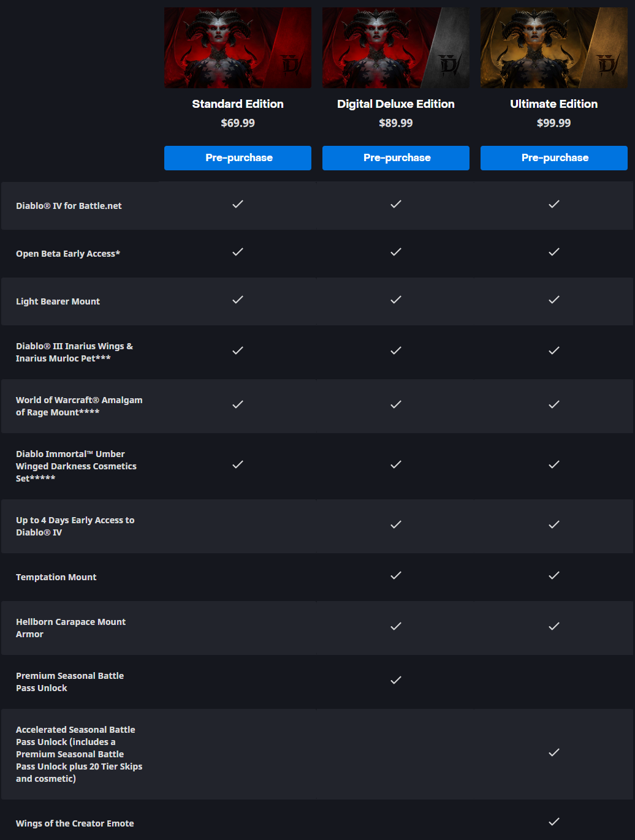
Task: Click the Accelerated Seasonal Battle Pass Unlock label
Action: 79,754
